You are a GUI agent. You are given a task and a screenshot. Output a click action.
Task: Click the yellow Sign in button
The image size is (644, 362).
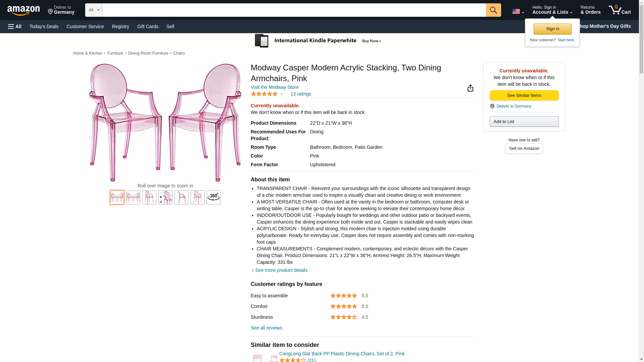(552, 29)
